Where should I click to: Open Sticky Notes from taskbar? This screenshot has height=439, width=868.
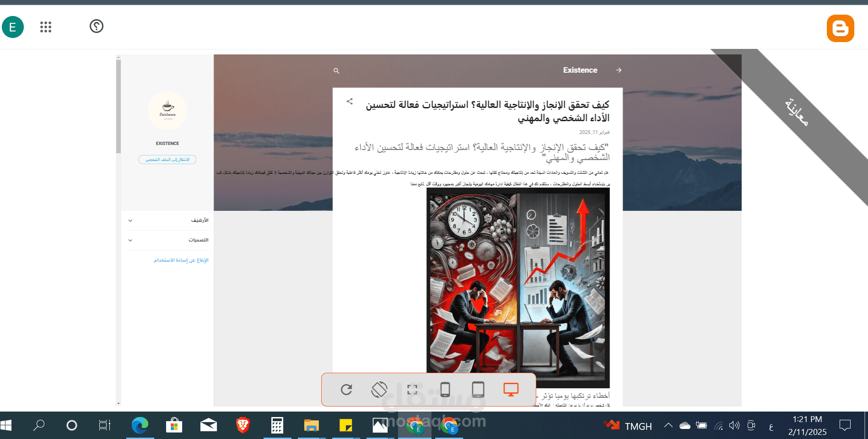(346, 426)
